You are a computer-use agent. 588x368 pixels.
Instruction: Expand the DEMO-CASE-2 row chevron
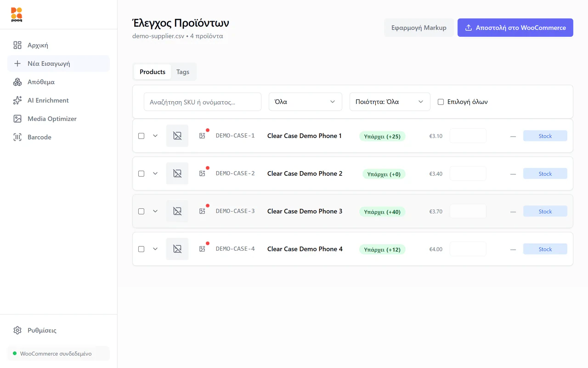click(x=155, y=173)
